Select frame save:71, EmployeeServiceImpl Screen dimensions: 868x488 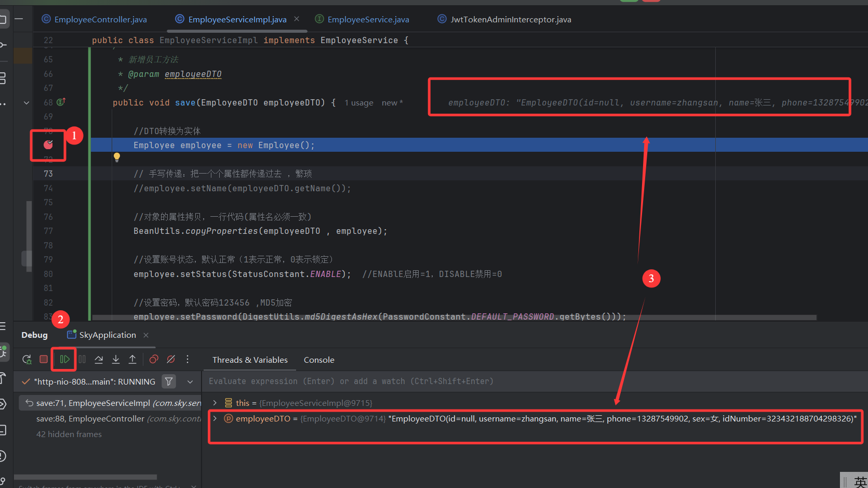click(x=110, y=403)
